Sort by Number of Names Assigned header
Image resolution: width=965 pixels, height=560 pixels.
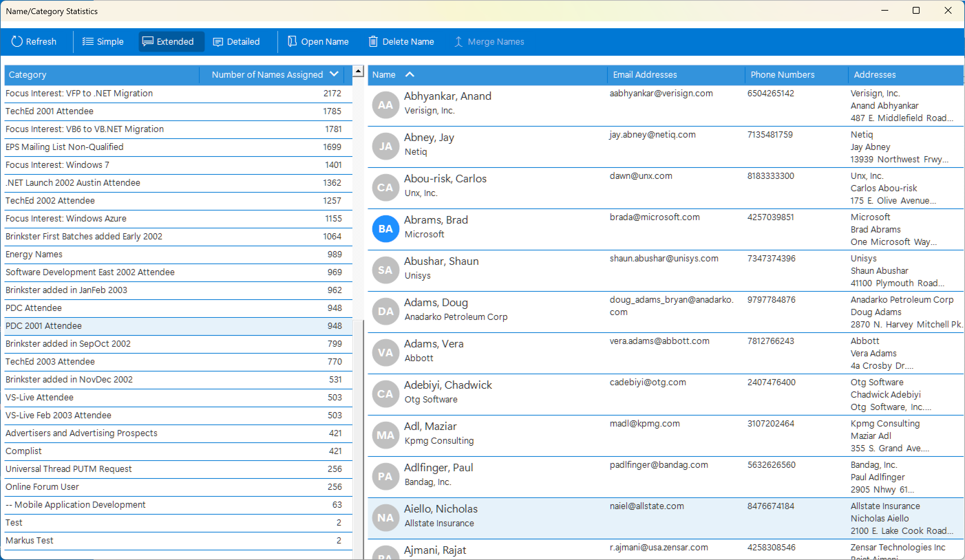click(272, 75)
